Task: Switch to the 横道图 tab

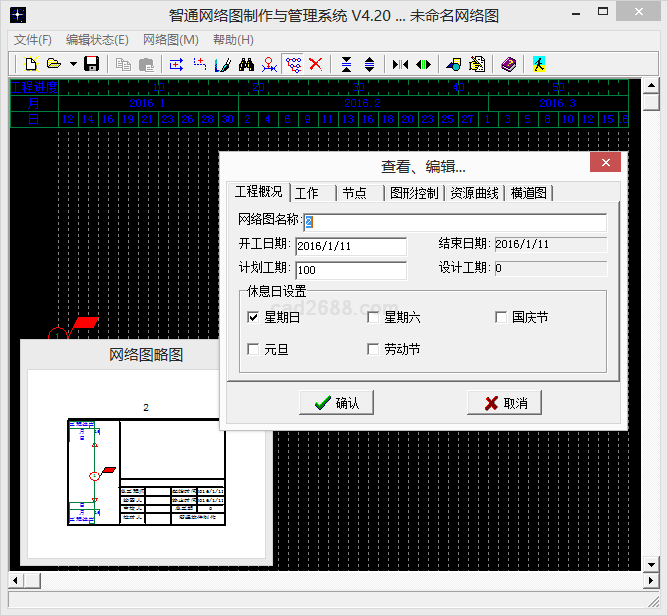Action: click(529, 193)
